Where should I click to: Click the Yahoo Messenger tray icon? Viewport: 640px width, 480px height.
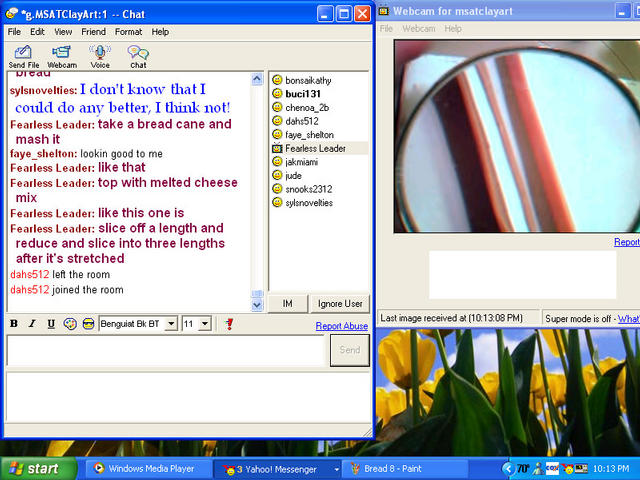[567, 469]
